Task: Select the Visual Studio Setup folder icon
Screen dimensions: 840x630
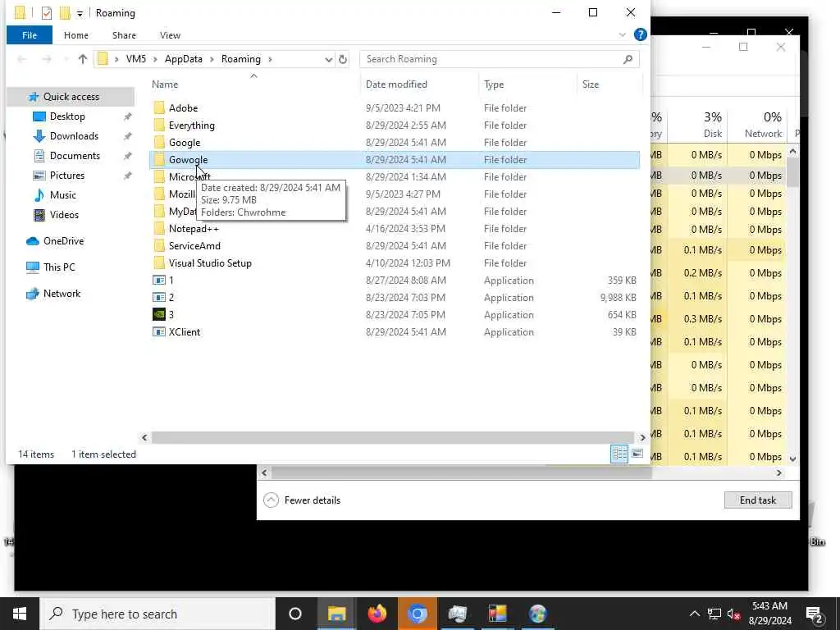Action: (159, 262)
